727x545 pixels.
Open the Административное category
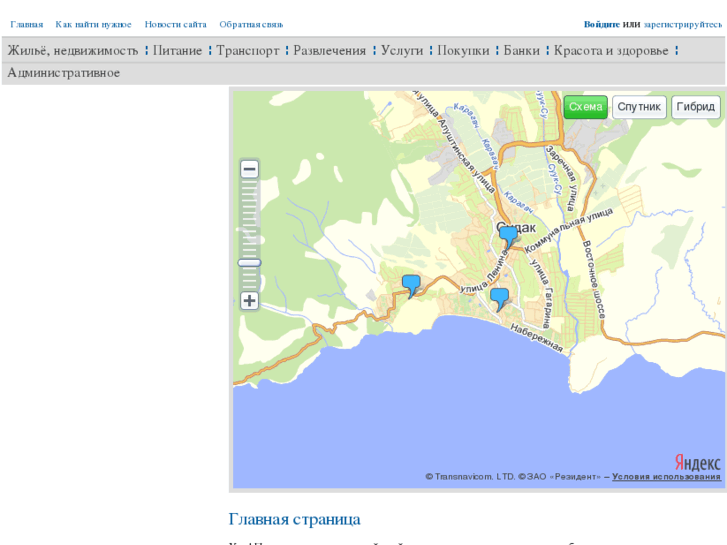[x=64, y=73]
